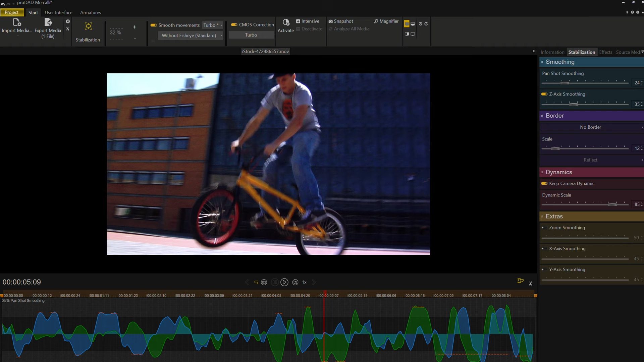Toggle Keep Camera Dynamic off
Viewport: 644px width, 362px height.
544,183
